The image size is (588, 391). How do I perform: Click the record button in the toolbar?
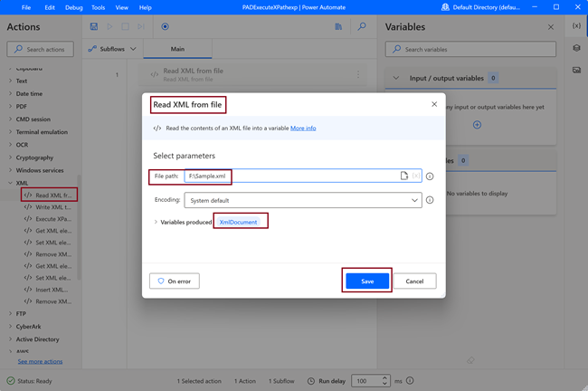click(x=165, y=27)
